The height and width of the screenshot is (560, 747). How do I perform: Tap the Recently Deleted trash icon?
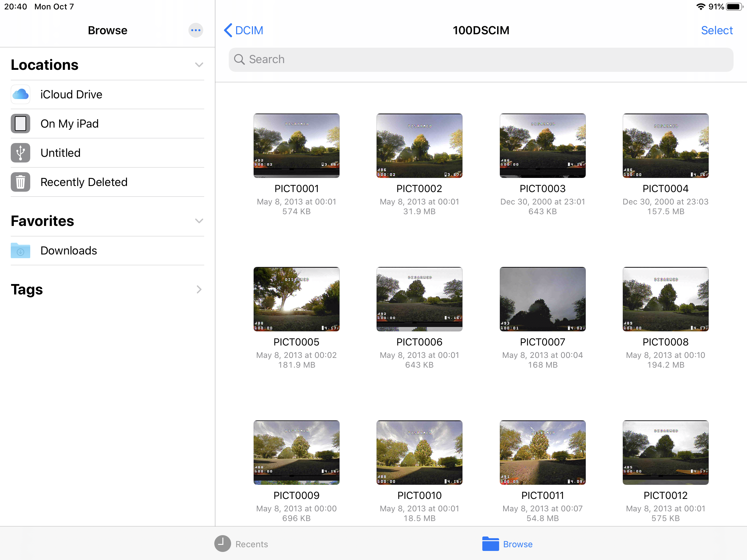[20, 182]
